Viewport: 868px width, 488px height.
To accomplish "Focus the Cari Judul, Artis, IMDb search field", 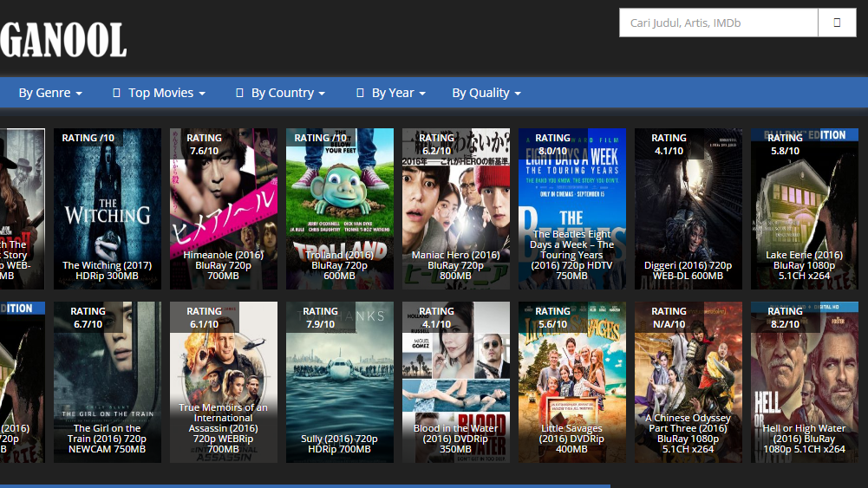I will [x=719, y=23].
